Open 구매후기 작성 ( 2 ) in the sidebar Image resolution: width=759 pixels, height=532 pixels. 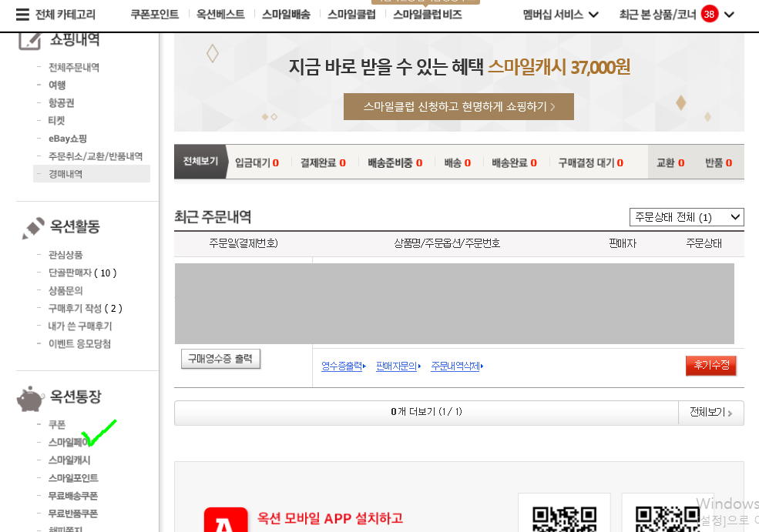pos(86,308)
